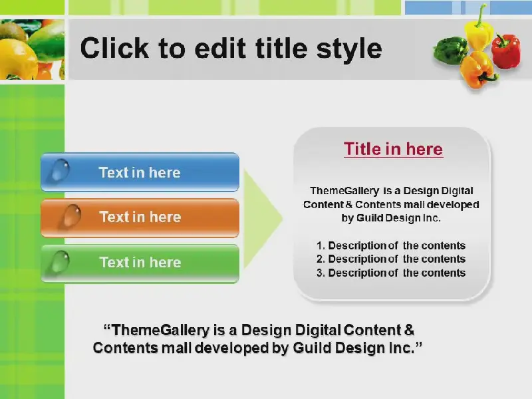The width and height of the screenshot is (532, 399).
Task: Click the orange "Text in here" button
Action: pos(140,217)
